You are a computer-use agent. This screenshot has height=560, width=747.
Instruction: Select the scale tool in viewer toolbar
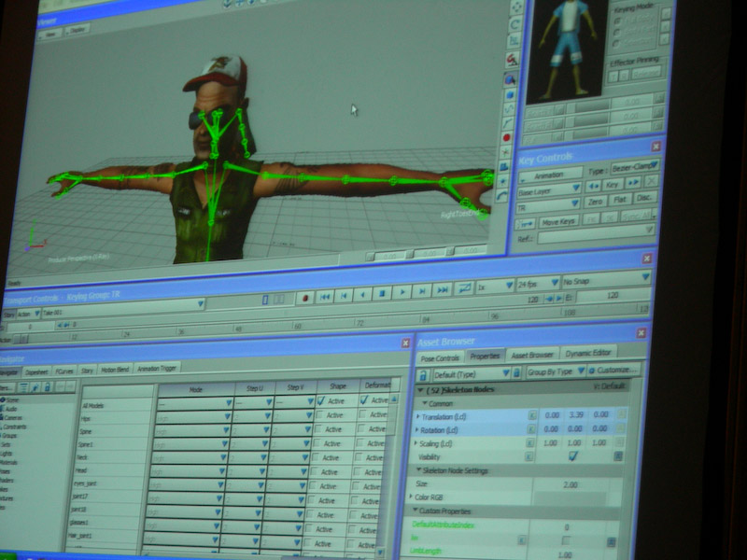514,41
